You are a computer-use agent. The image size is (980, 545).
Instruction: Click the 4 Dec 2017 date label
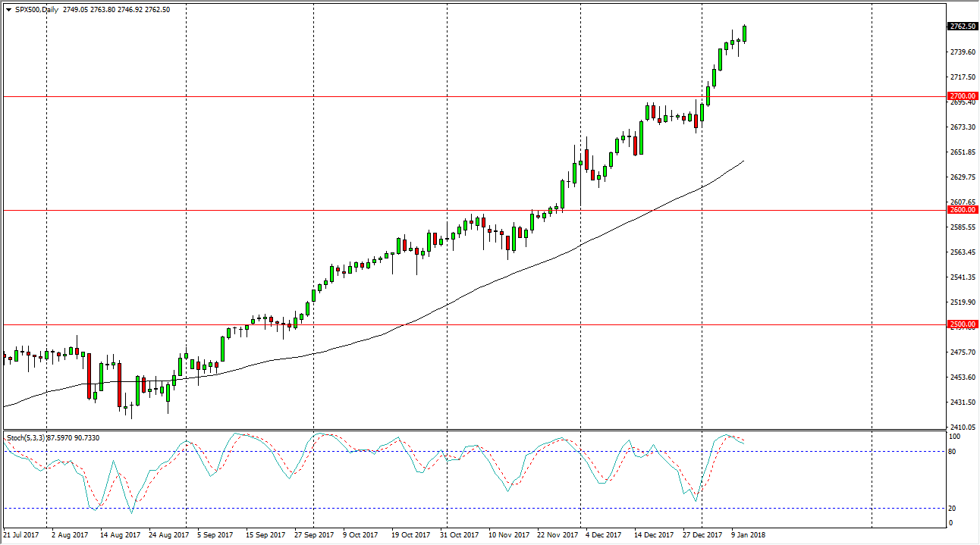(605, 535)
